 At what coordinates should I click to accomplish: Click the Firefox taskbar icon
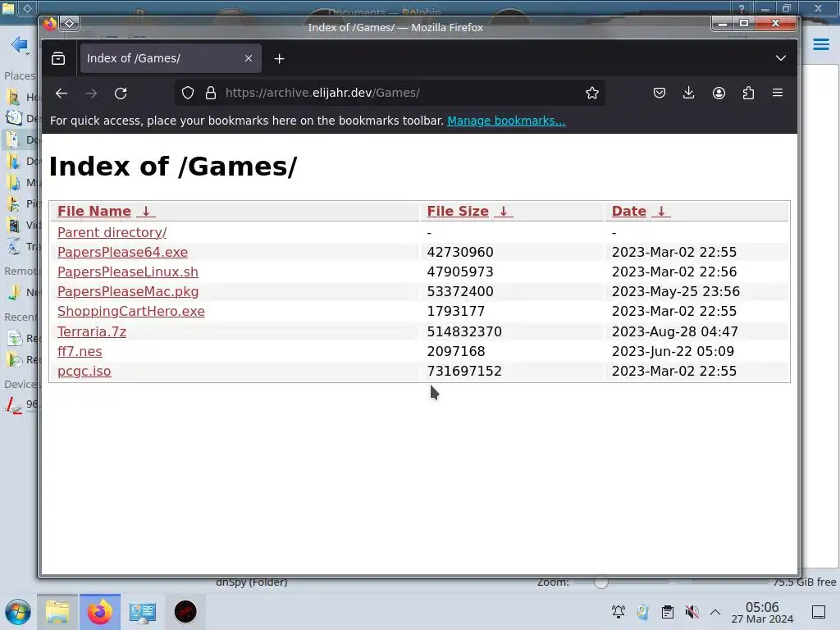click(99, 612)
